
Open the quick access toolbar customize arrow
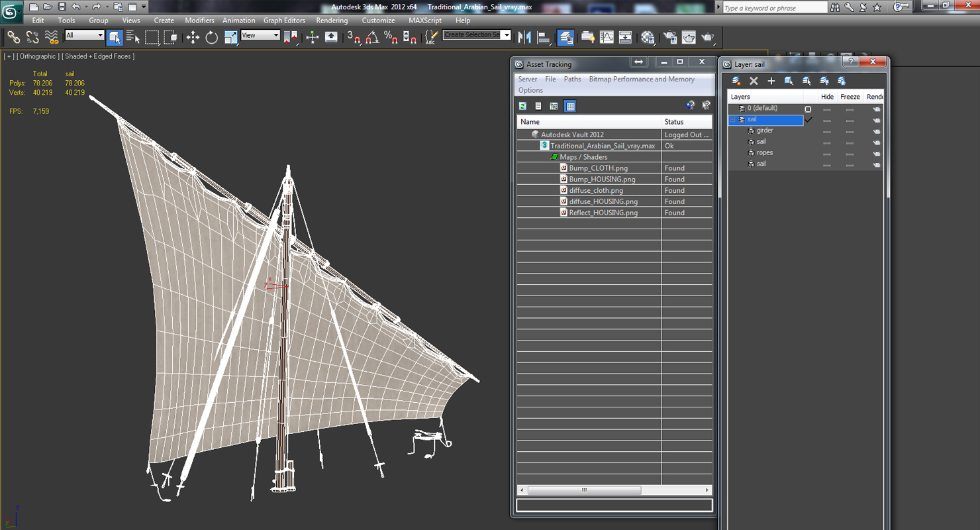[x=144, y=7]
